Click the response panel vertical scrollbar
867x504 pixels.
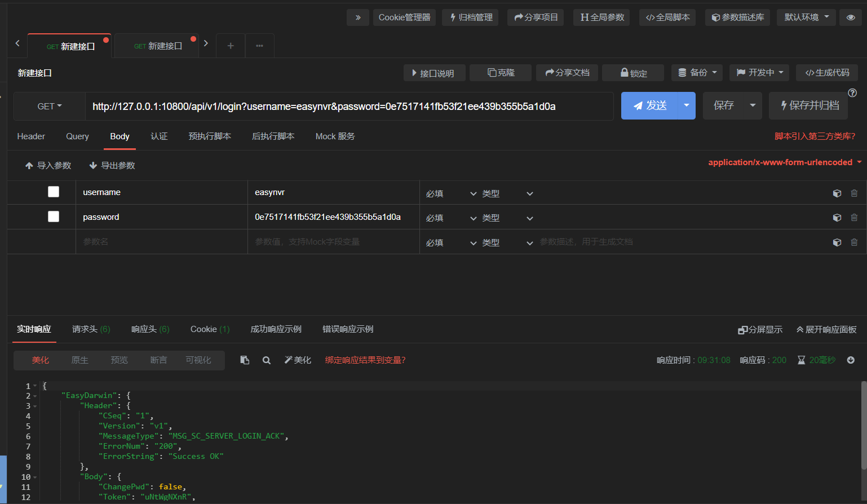(864, 426)
